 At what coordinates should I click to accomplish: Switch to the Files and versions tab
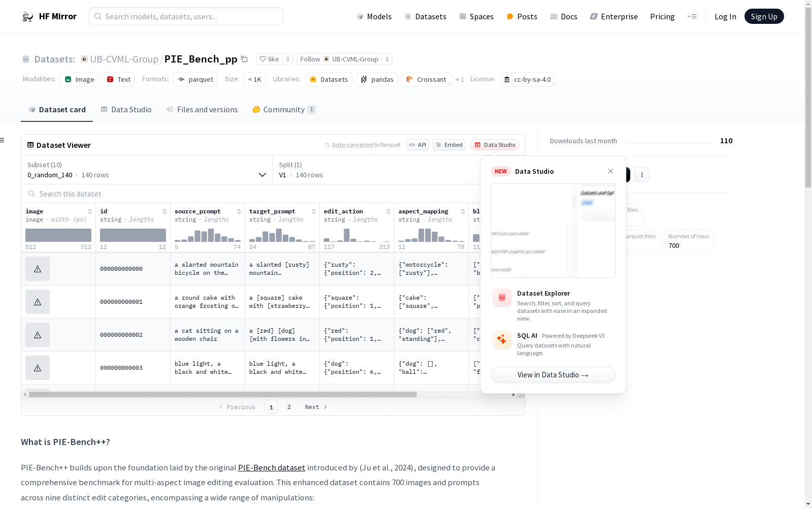(x=202, y=110)
